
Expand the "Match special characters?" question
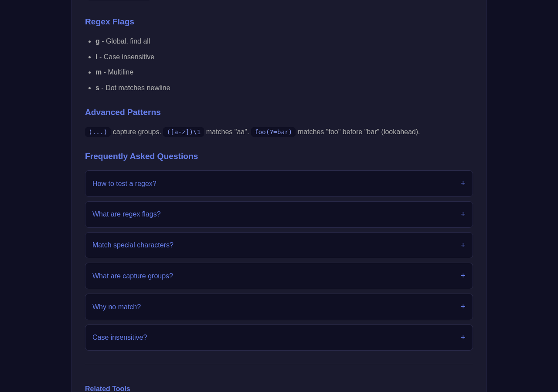279,245
